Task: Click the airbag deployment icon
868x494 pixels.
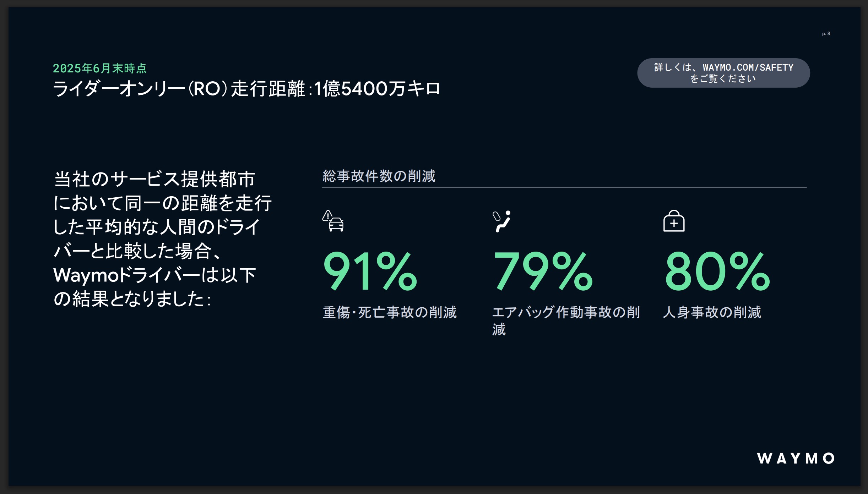Action: click(x=501, y=221)
